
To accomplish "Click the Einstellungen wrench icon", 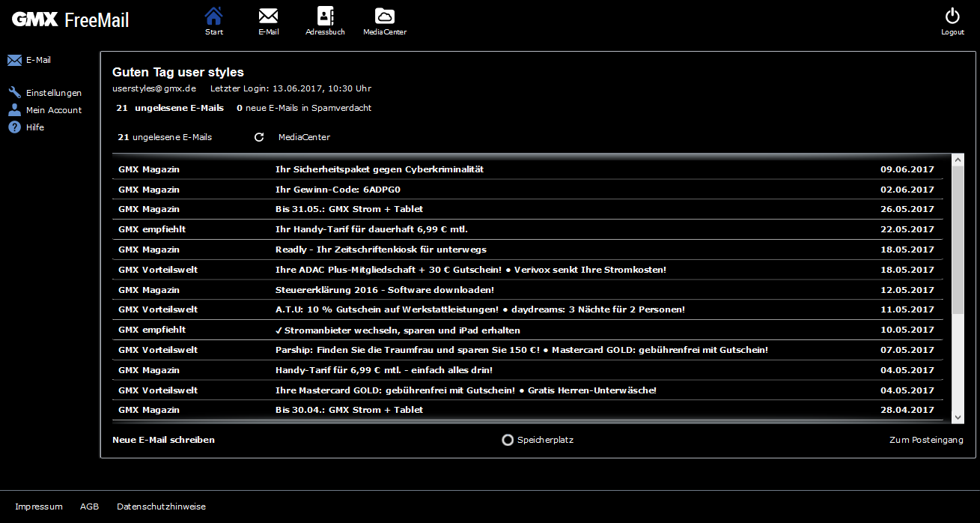I will pos(14,93).
